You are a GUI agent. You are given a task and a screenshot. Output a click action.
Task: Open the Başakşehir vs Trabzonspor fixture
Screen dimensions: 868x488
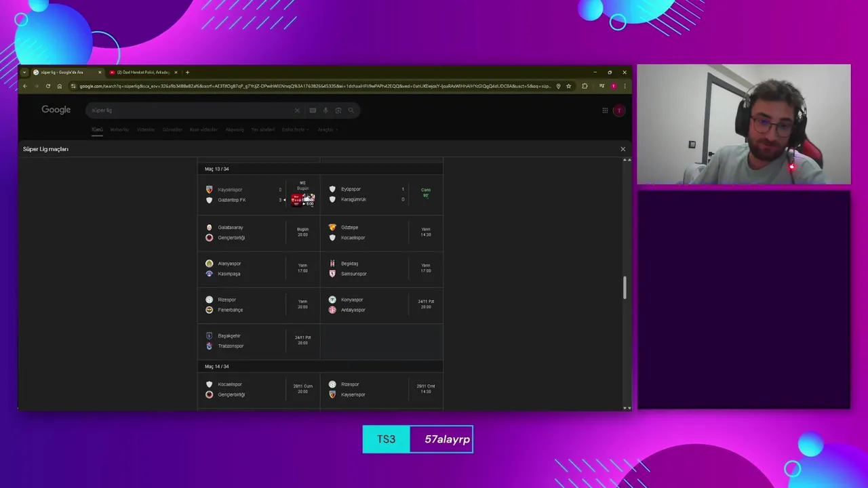tap(259, 341)
